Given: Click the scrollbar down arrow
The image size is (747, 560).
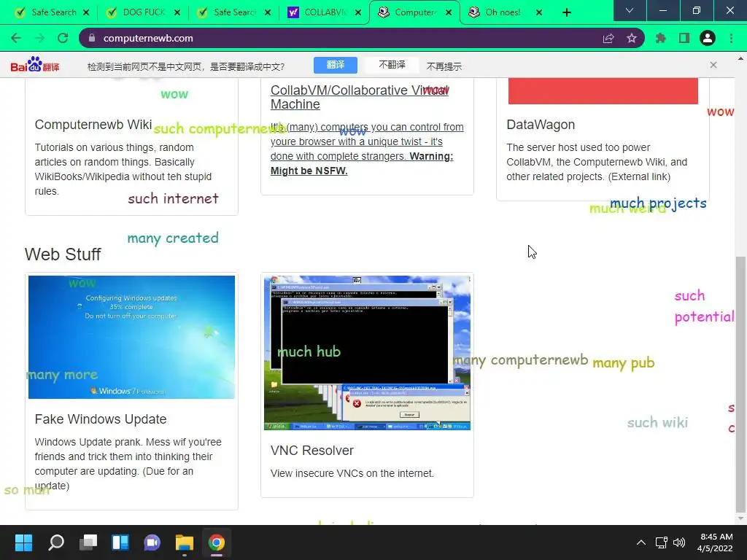Looking at the screenshot, I should (740, 518).
